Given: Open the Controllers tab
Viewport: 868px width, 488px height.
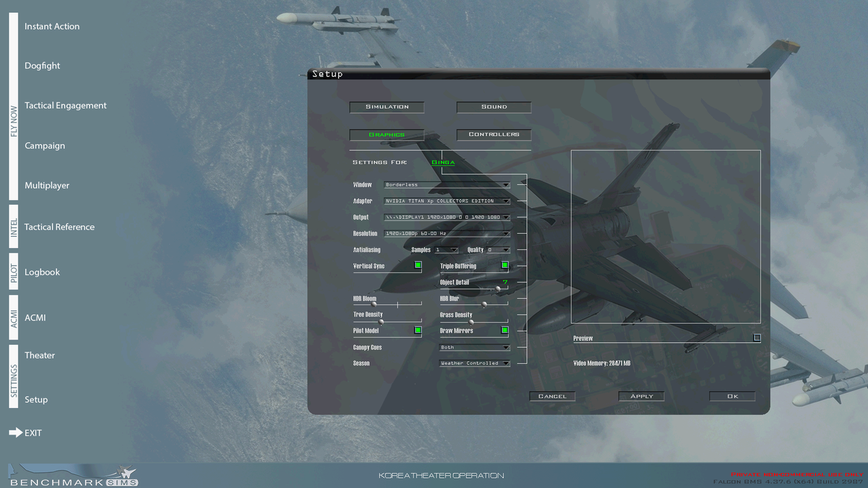Looking at the screenshot, I should click(x=494, y=135).
